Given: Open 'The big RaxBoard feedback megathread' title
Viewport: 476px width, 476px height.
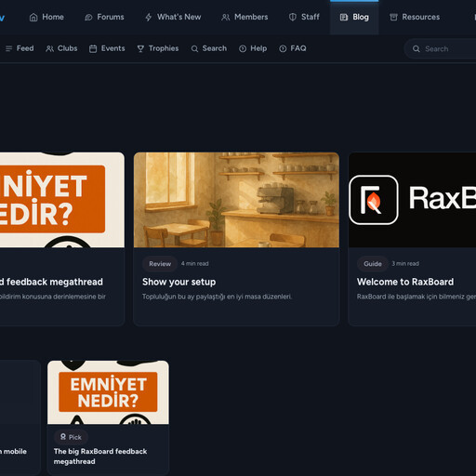Looking at the screenshot, I should (x=100, y=456).
